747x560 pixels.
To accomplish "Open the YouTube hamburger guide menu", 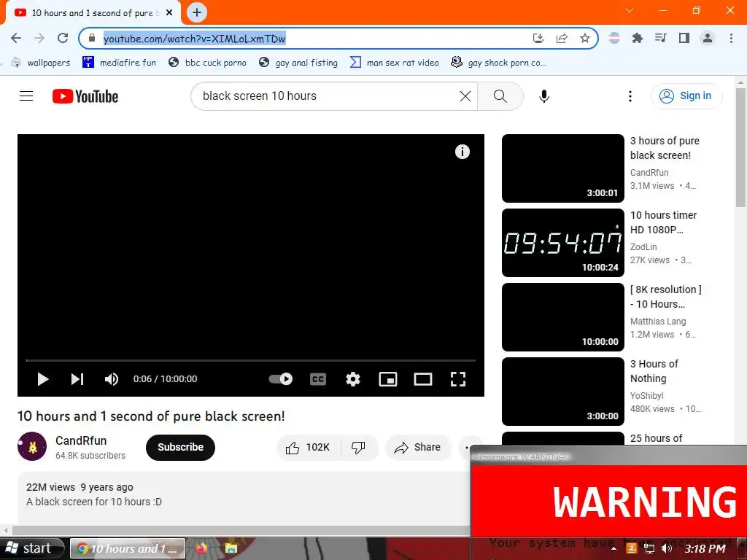I will point(26,96).
